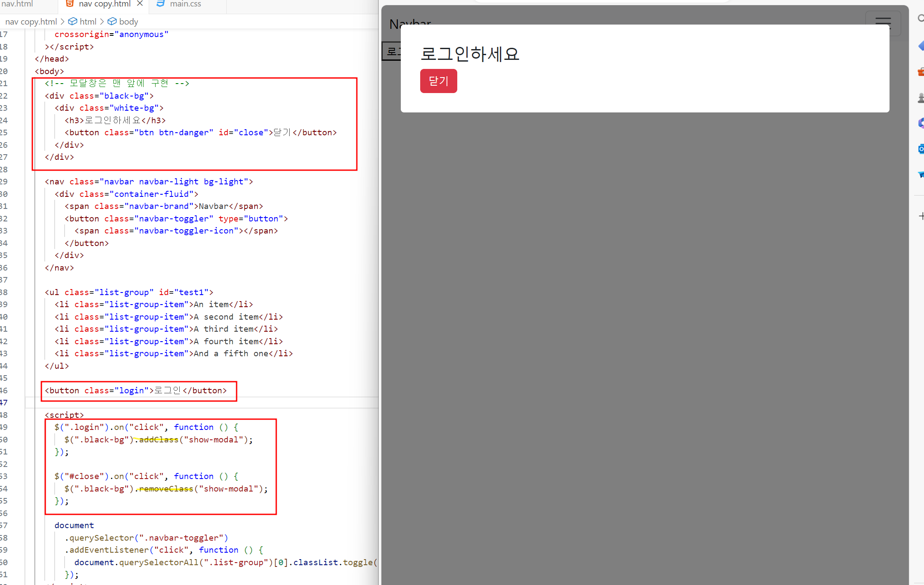The height and width of the screenshot is (585, 924).
Task: Click the "navbar navbar-light bg-light" class value
Action: pyautogui.click(x=174, y=182)
